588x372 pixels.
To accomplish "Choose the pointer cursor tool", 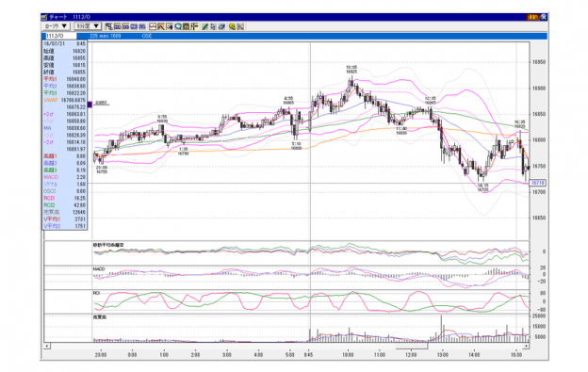I will pyautogui.click(x=213, y=26).
